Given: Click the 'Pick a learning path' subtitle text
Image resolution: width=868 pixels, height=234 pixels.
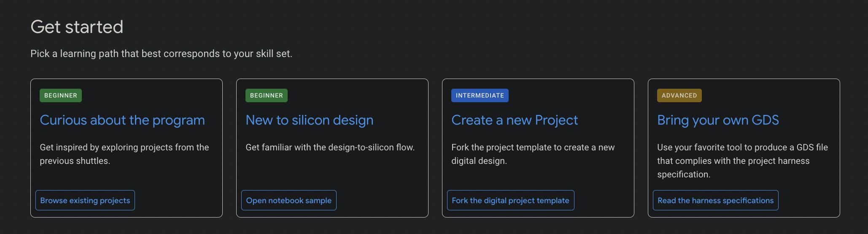Looking at the screenshot, I should (x=161, y=54).
